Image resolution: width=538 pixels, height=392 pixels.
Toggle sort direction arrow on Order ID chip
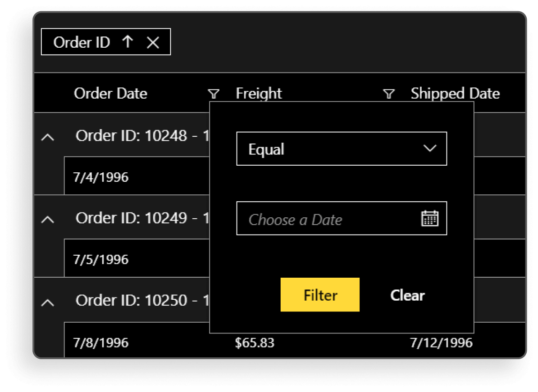click(128, 42)
